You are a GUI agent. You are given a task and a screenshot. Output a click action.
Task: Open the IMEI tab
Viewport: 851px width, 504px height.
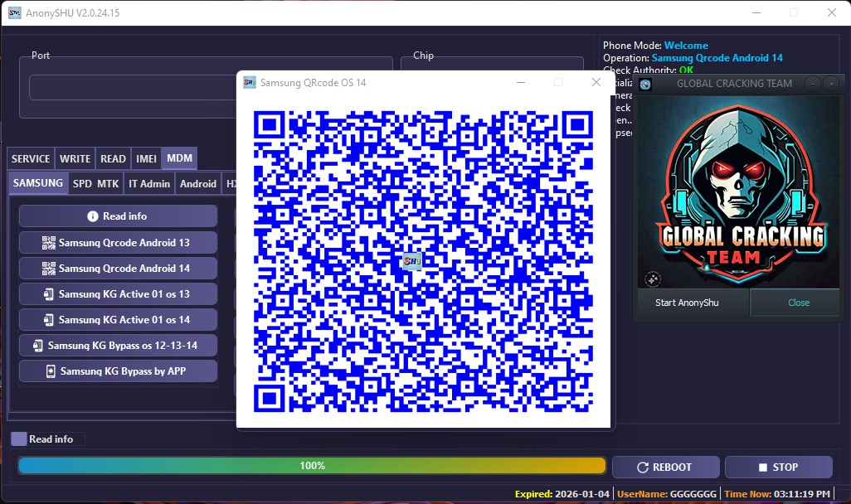click(x=146, y=158)
